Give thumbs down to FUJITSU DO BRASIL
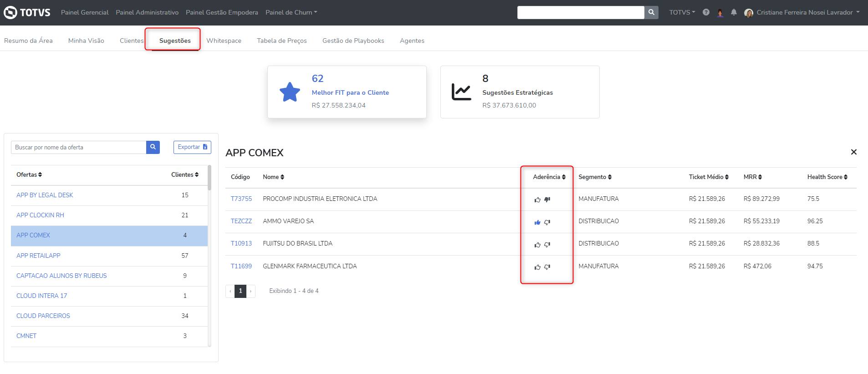 [547, 245]
